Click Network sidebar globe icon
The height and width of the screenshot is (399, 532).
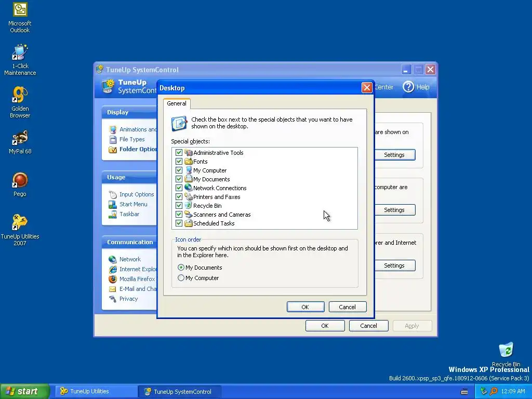click(x=113, y=259)
